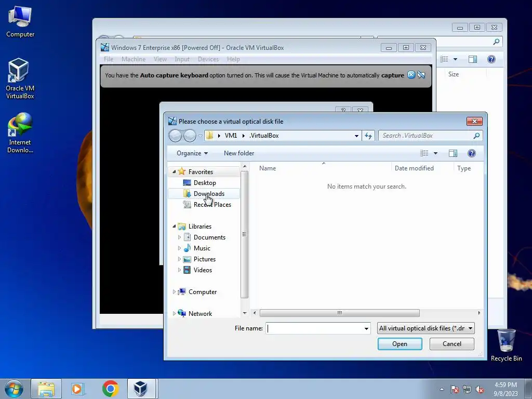Open recent locations arrow beside Forward button
The image size is (532, 399).
[x=200, y=136]
